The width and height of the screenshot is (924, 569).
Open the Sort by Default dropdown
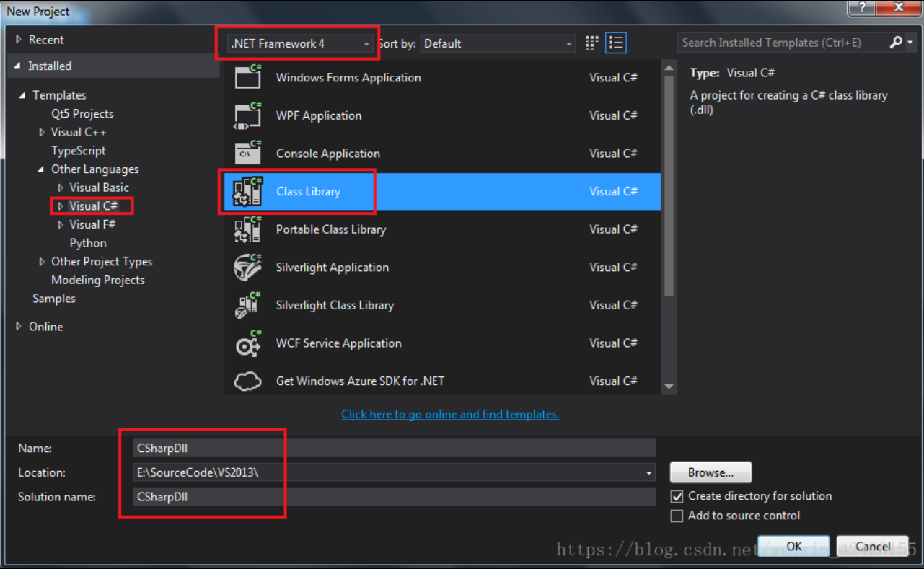(498, 44)
